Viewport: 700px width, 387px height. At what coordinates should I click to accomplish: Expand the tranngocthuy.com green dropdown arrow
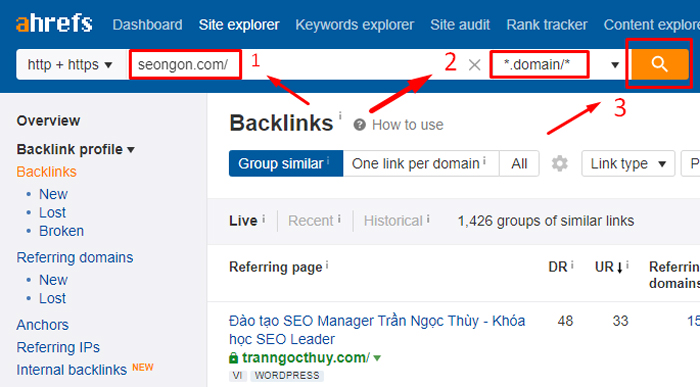click(377, 358)
